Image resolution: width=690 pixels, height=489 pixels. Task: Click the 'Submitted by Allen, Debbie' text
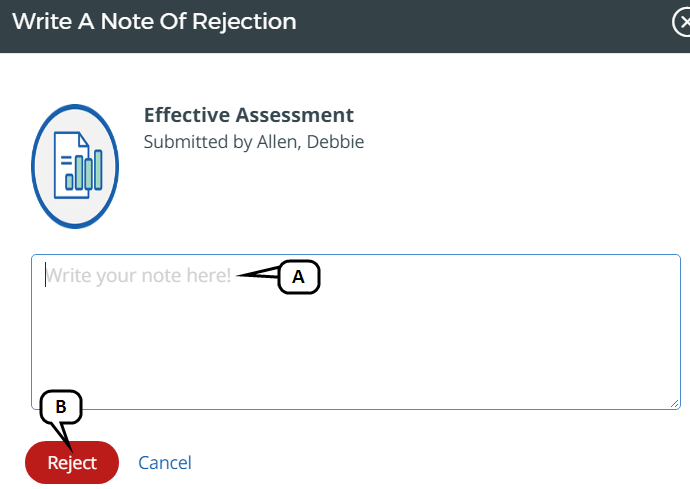(254, 142)
